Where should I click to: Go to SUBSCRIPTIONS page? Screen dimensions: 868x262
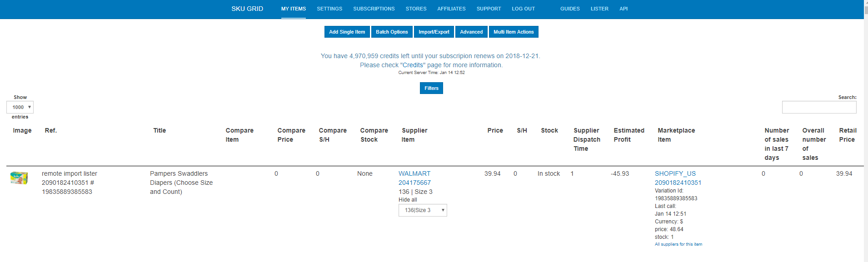374,9
